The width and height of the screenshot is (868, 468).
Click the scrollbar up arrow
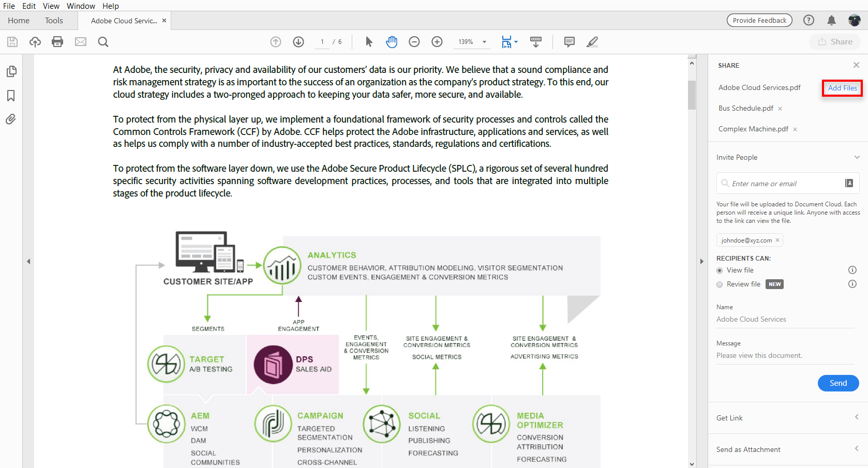[692, 63]
